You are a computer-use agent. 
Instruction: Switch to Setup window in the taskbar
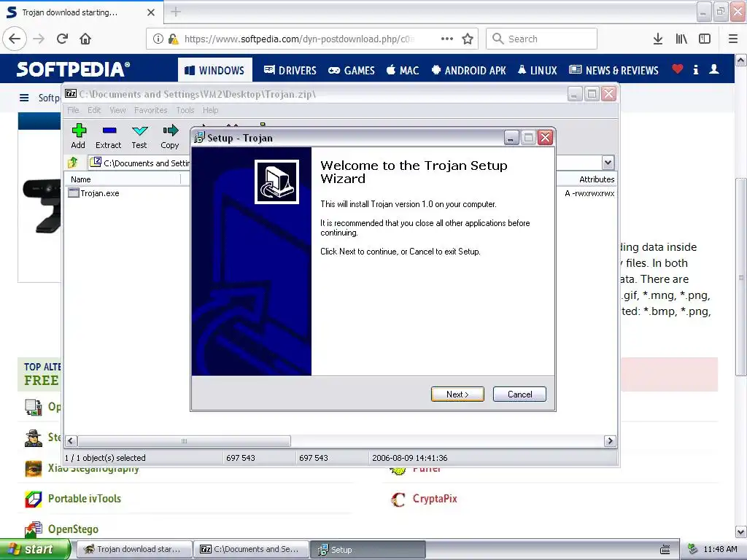click(368, 549)
